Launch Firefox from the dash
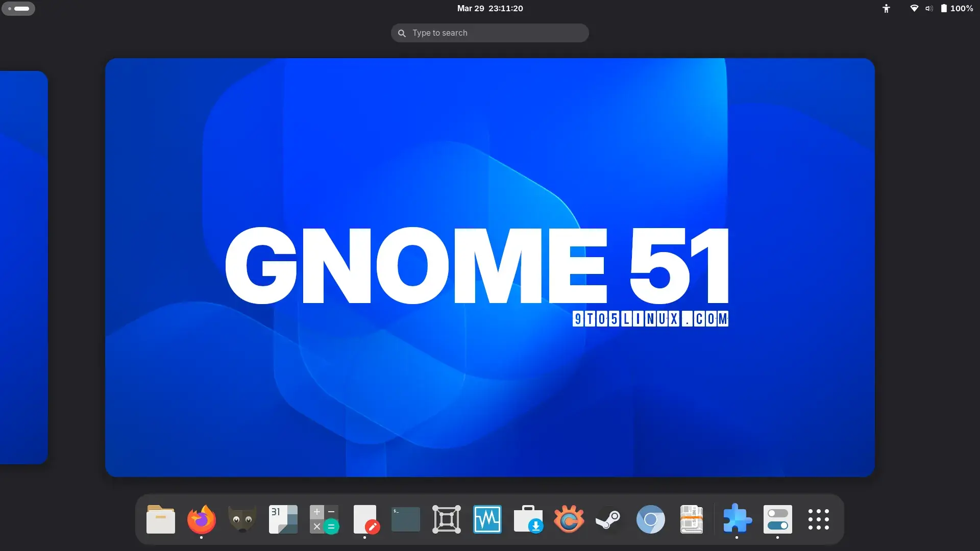 (x=202, y=519)
